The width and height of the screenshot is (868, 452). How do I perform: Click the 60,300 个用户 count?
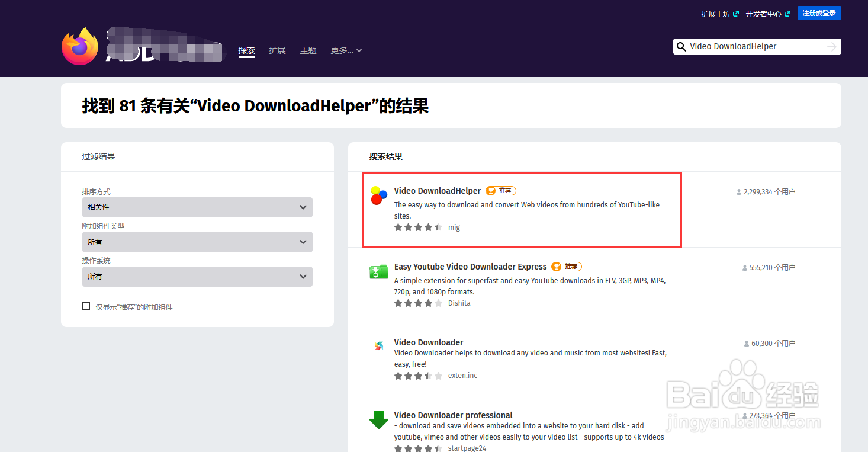(773, 344)
